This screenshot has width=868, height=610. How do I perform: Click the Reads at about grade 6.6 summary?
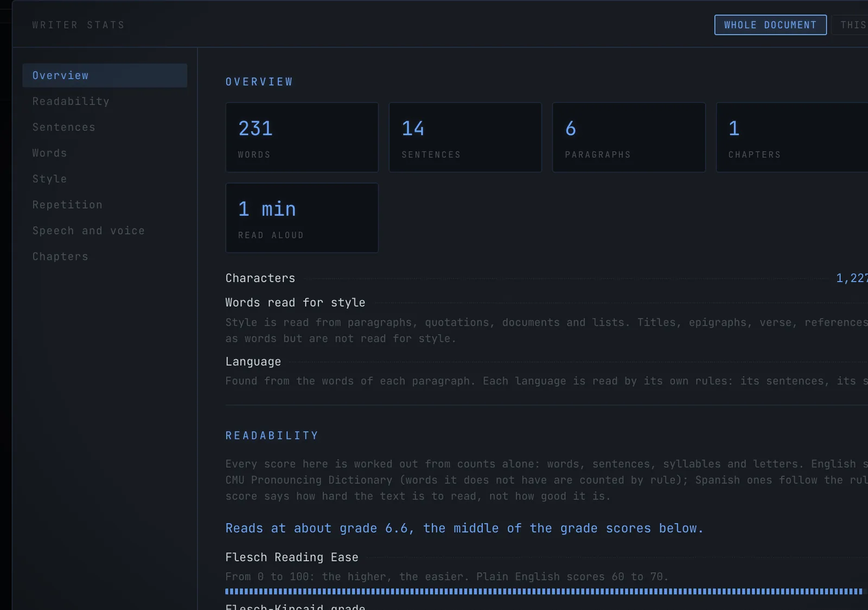pos(464,528)
